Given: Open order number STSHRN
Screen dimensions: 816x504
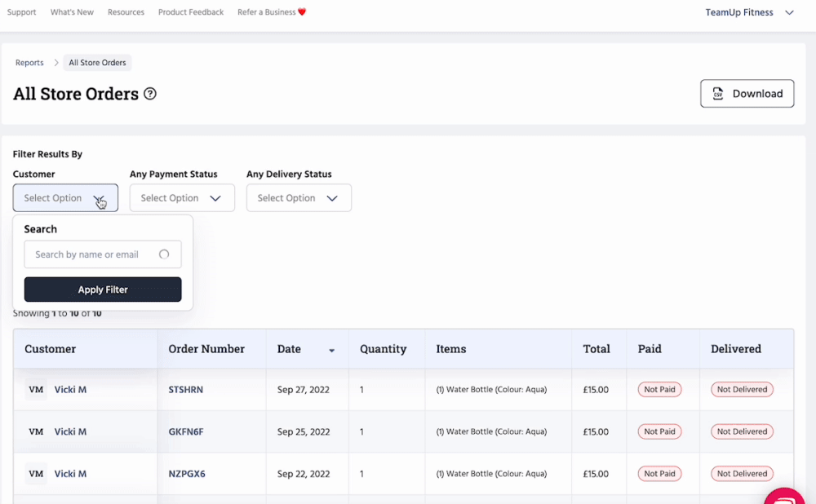Looking at the screenshot, I should pyautogui.click(x=185, y=390).
